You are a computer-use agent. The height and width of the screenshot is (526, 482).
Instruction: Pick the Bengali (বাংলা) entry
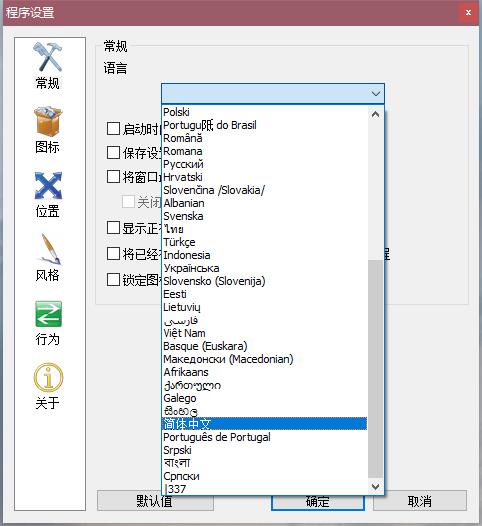pyautogui.click(x=265, y=463)
